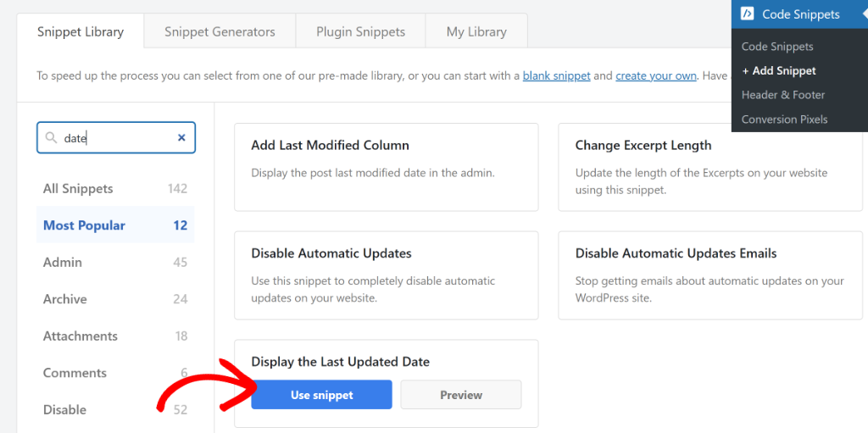868x433 pixels.
Task: Select the Snippet Library tab
Action: (81, 32)
